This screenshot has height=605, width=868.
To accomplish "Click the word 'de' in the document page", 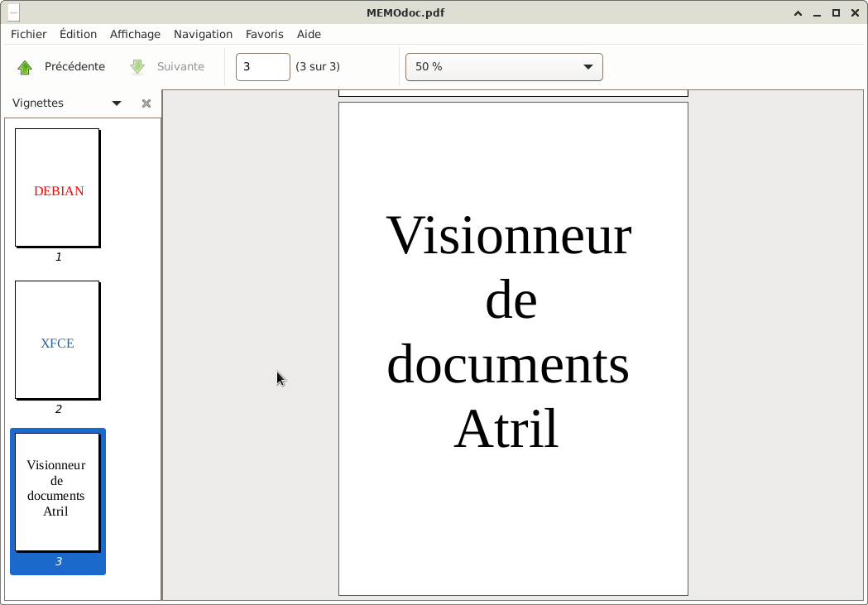I will pos(511,300).
